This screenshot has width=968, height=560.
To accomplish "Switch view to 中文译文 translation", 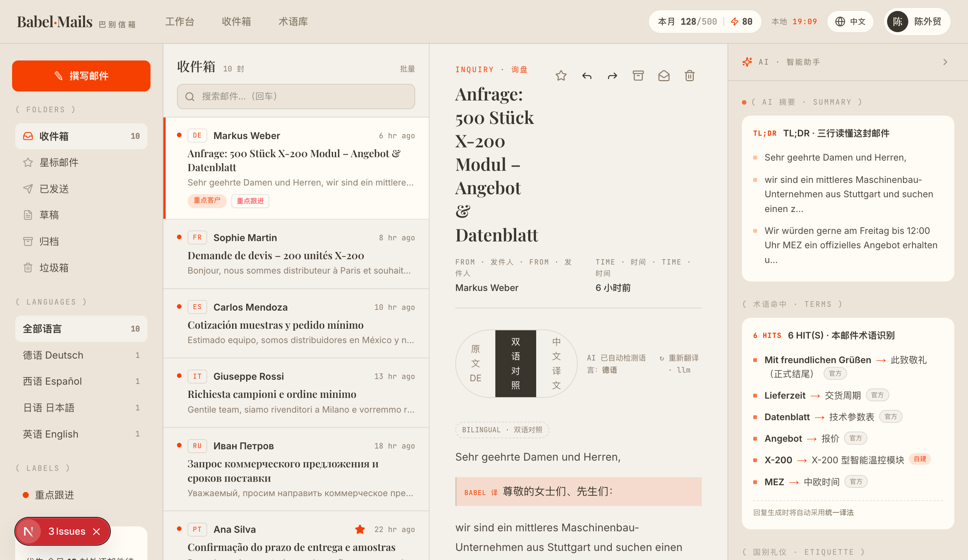I will pyautogui.click(x=556, y=364).
